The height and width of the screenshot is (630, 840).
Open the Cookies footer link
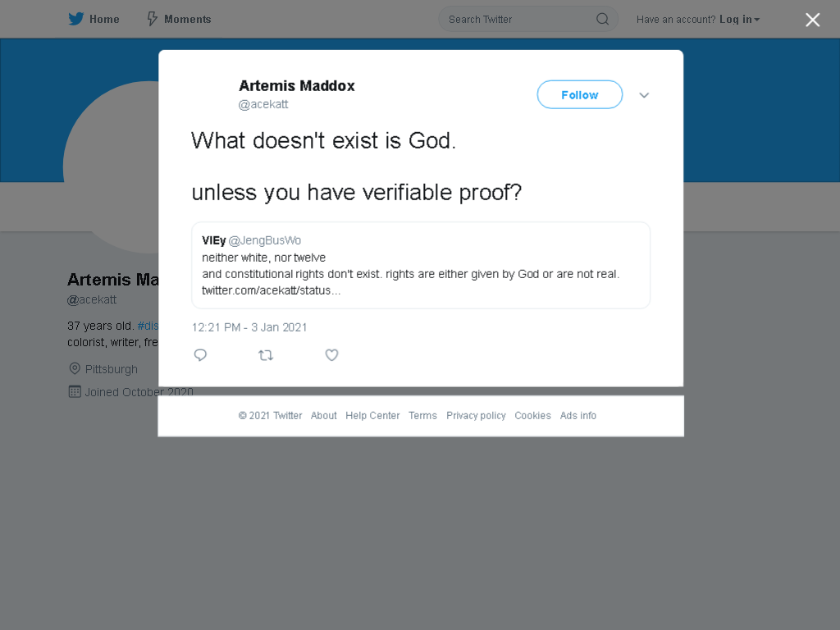pyautogui.click(x=532, y=416)
